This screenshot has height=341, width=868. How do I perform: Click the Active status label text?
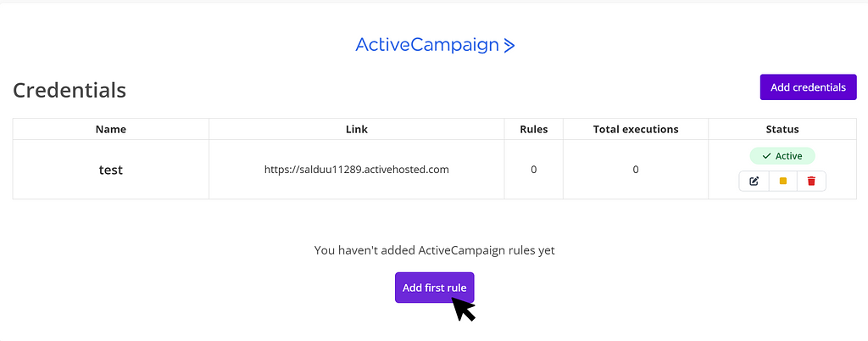point(788,156)
